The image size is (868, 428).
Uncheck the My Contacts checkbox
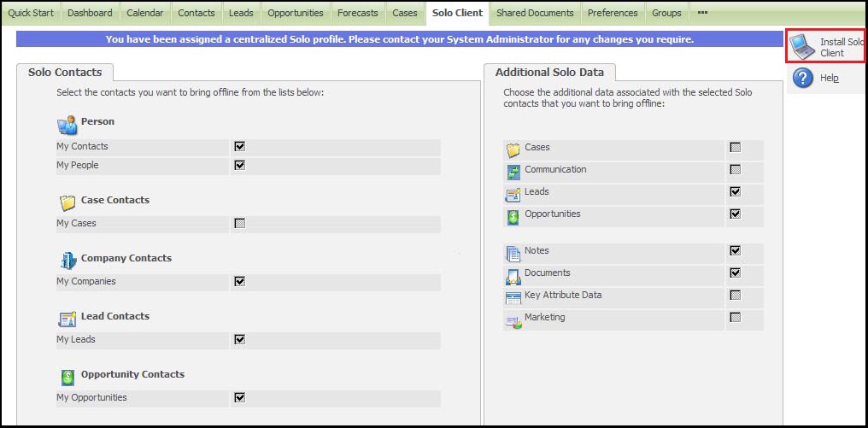pyautogui.click(x=240, y=146)
